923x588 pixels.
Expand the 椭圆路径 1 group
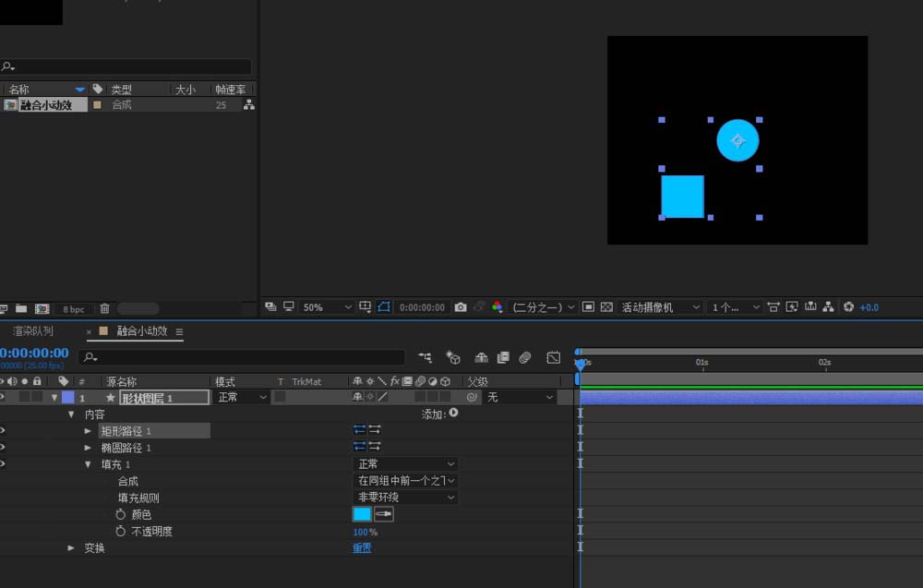click(89, 448)
